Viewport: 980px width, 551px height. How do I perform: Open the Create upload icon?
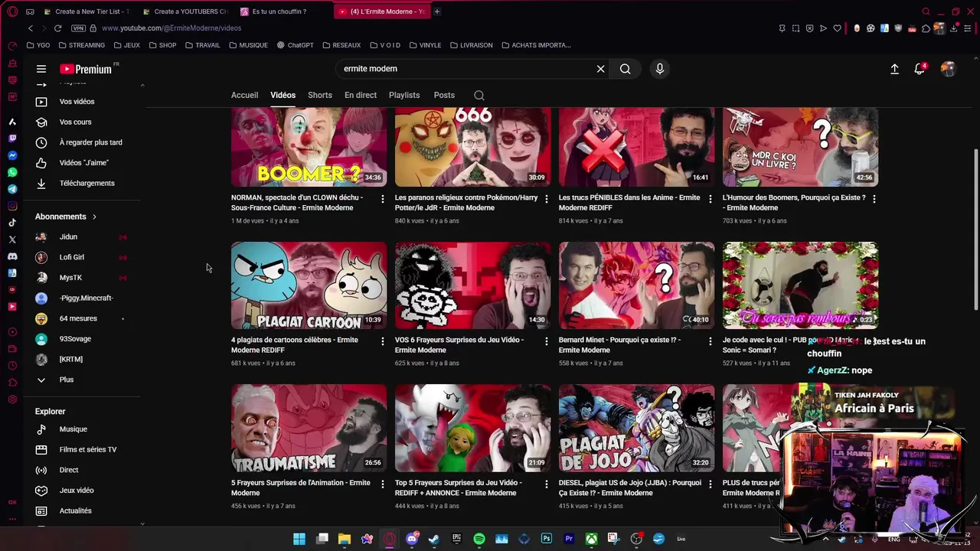coord(894,69)
